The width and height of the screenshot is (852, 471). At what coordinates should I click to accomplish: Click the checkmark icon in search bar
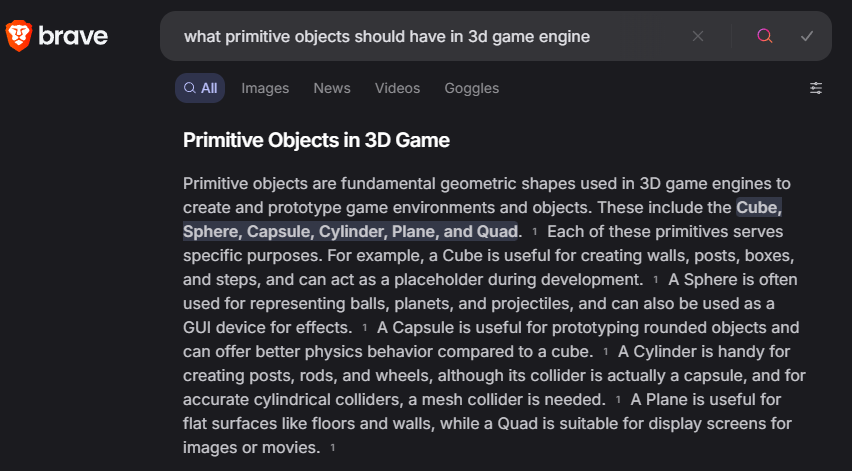(807, 36)
